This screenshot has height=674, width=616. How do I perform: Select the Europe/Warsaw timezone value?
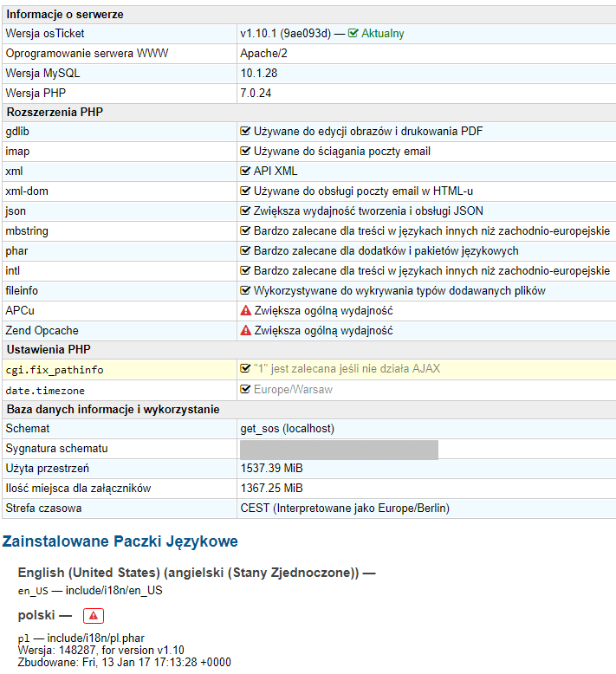293,389
